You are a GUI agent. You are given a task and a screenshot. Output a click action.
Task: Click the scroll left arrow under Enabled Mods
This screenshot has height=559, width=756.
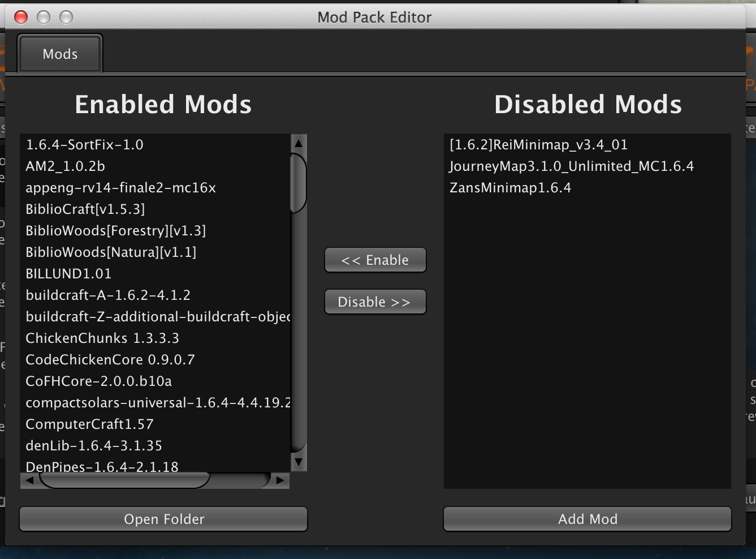29,480
